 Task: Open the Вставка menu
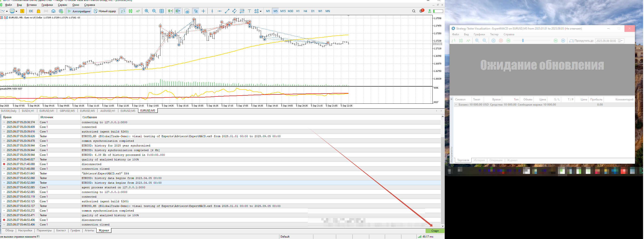pos(31,5)
